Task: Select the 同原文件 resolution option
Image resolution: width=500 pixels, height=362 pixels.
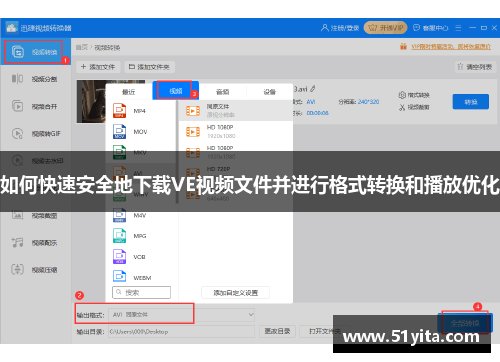Action: point(236,110)
